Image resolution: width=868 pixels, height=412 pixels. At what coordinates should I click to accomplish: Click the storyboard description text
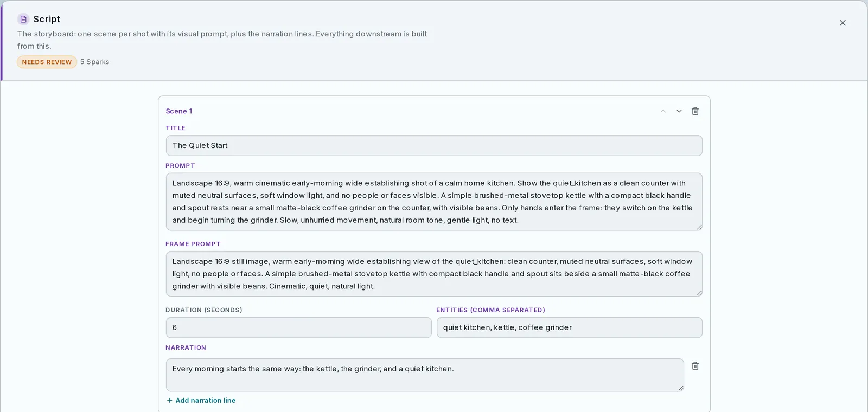tap(222, 40)
